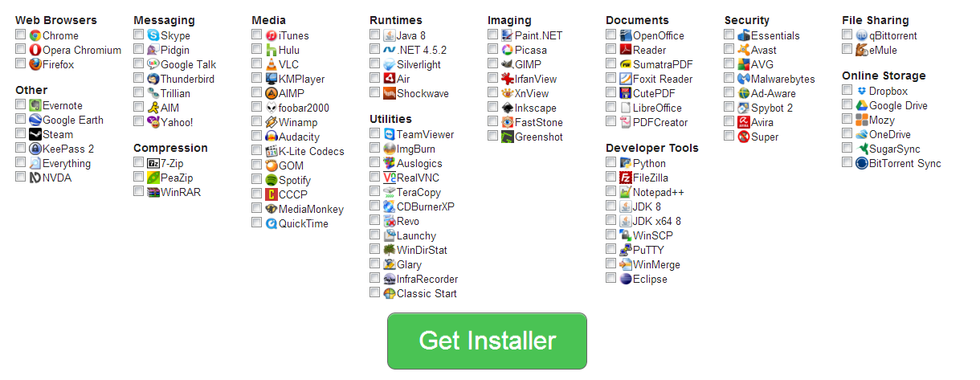Click the Malwarebytes icon
Viewport: 980px width, 380px height.
(744, 79)
